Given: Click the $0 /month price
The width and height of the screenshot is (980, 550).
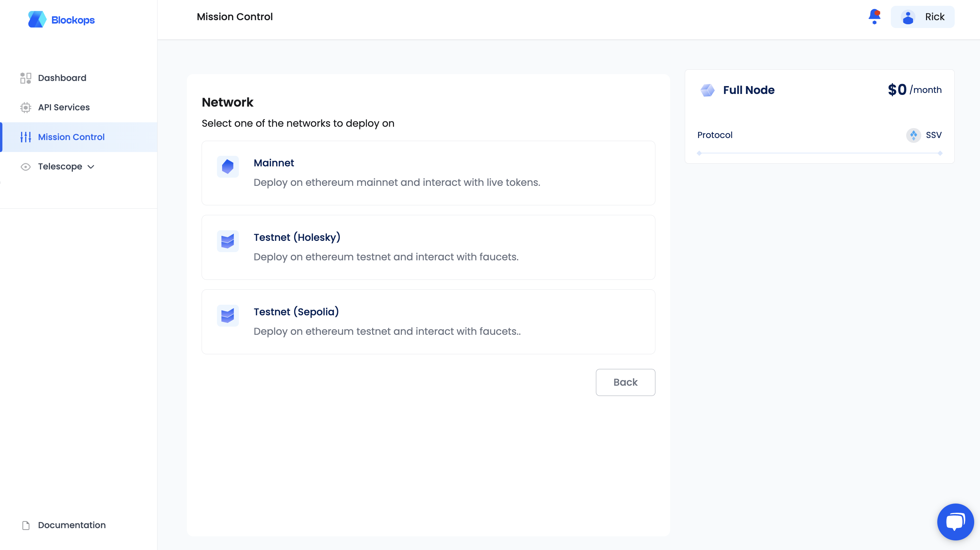Looking at the screenshot, I should coord(915,90).
